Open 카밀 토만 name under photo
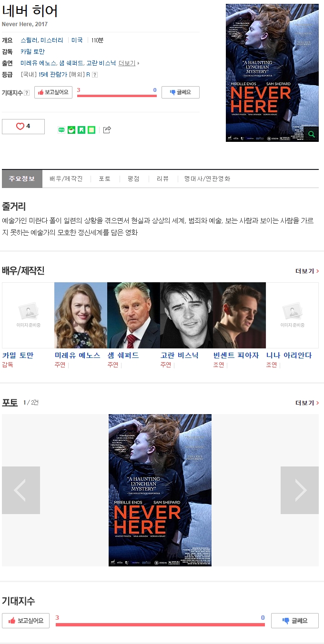The image size is (324, 644). (x=18, y=356)
